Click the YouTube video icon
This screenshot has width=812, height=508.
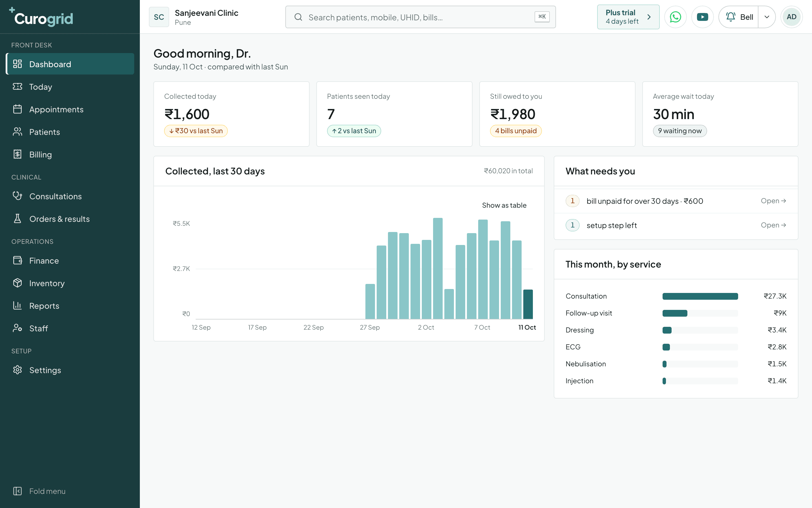point(702,17)
